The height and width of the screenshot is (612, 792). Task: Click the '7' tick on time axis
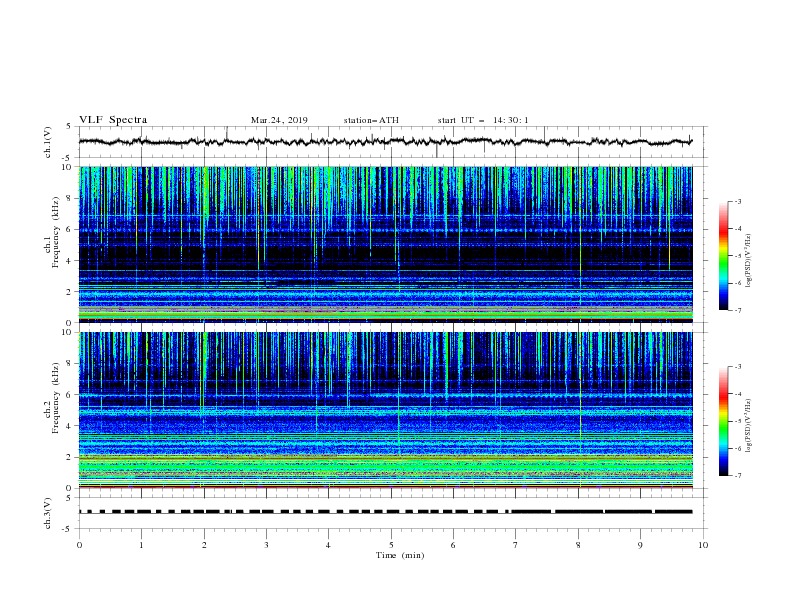coord(516,545)
